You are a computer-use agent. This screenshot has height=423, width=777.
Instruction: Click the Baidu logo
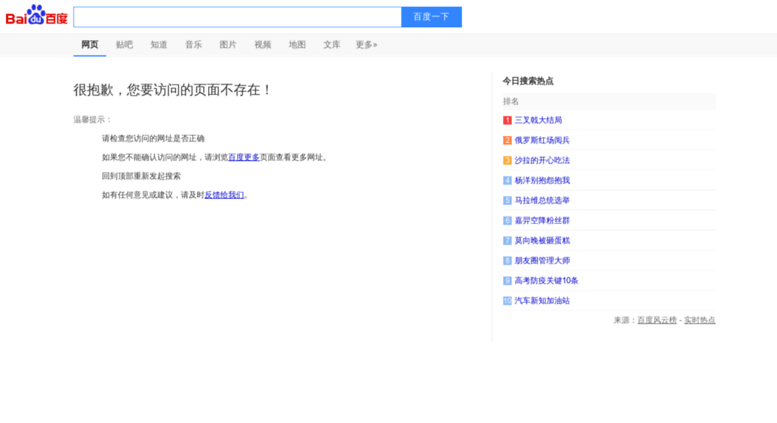point(37,15)
